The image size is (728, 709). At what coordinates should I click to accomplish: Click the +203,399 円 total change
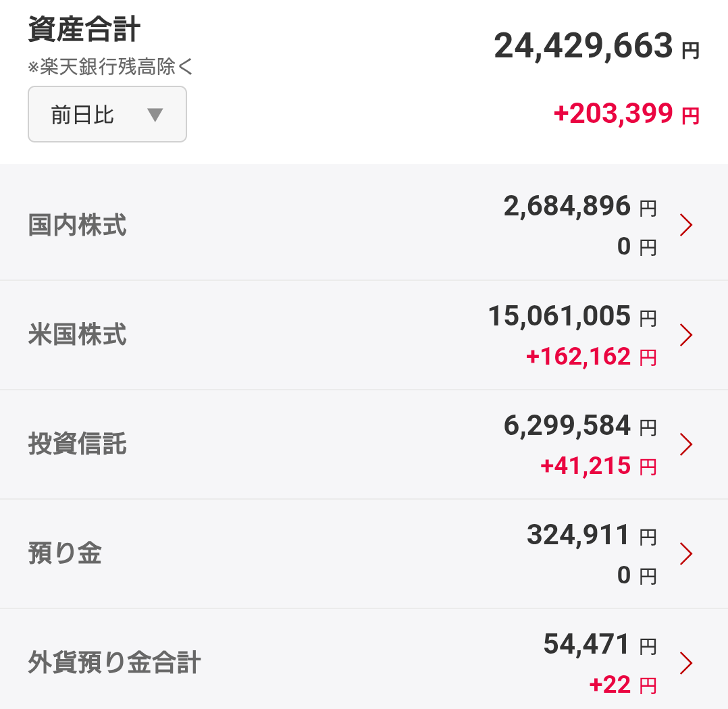pos(627,113)
